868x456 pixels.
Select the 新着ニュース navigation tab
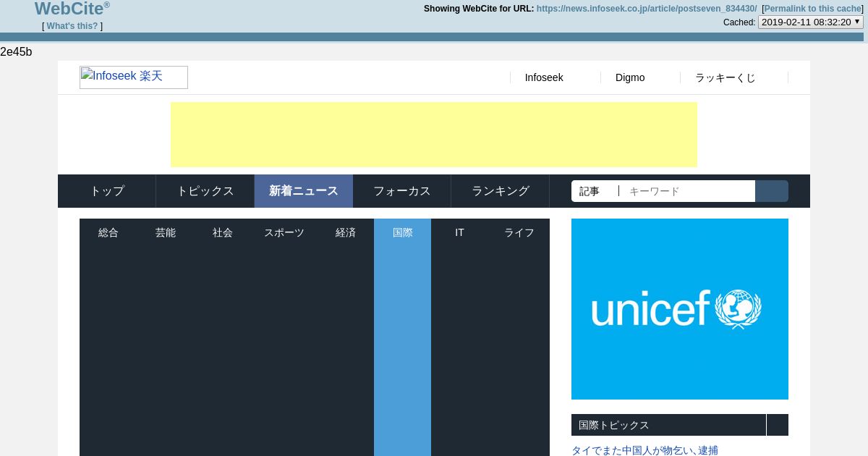[x=304, y=191]
